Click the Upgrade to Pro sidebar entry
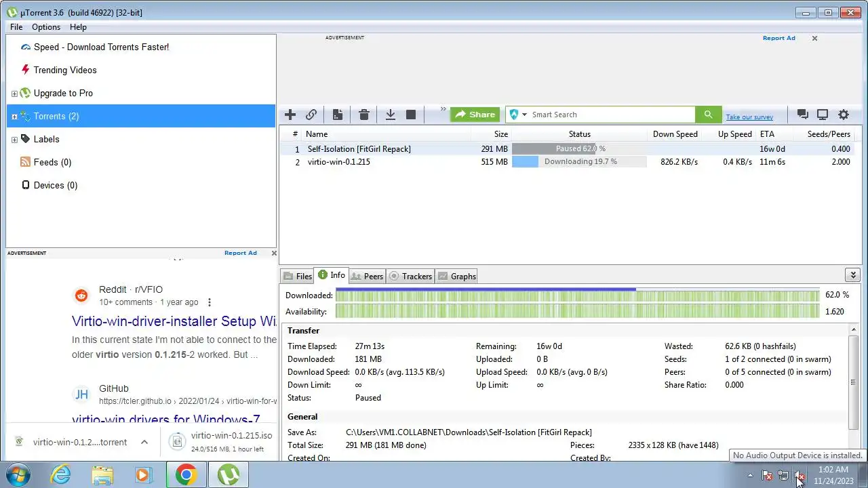This screenshot has height=488, width=868. click(x=63, y=93)
